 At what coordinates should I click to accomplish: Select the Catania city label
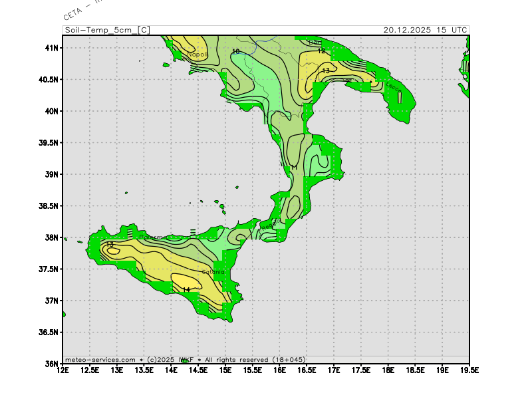(213, 272)
